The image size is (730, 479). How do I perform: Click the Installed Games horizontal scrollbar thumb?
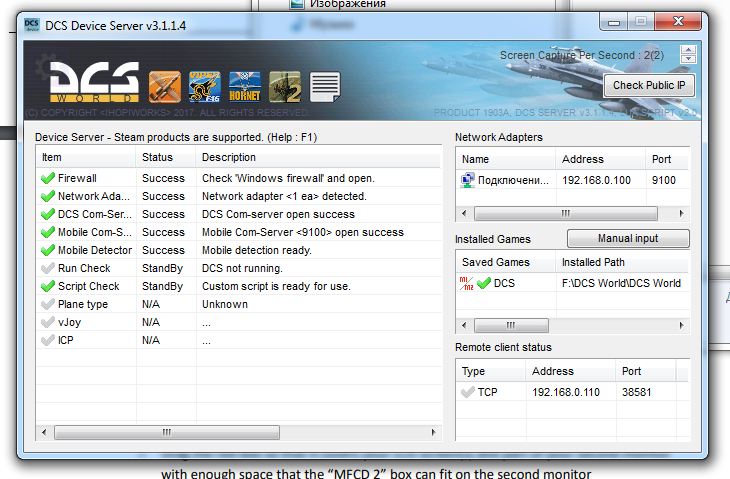[x=511, y=325]
